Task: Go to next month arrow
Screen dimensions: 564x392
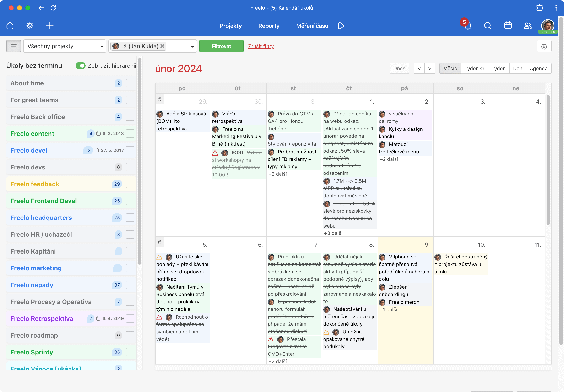Action: 430,69
